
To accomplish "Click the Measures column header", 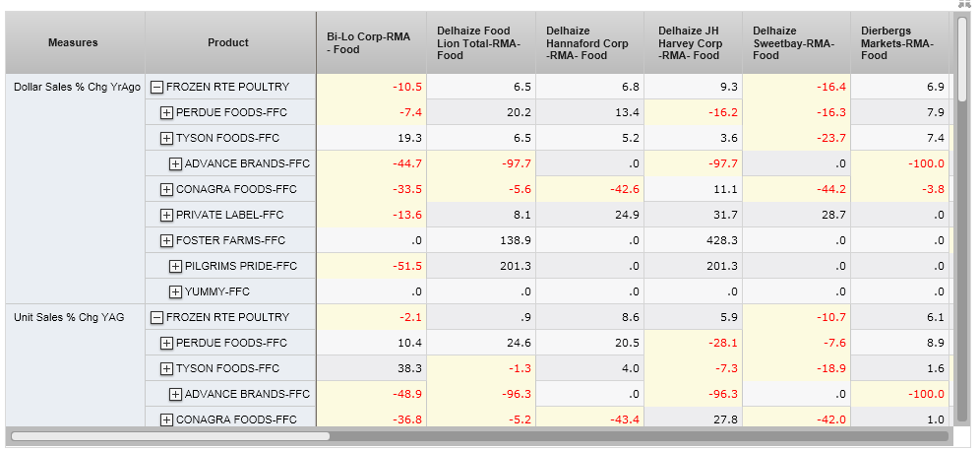I will [74, 42].
